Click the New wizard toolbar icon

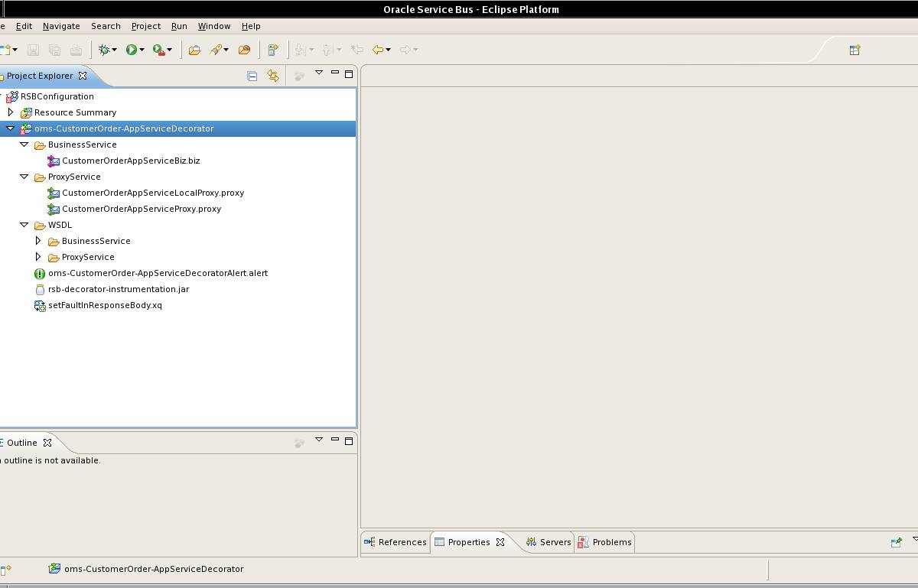click(5, 50)
